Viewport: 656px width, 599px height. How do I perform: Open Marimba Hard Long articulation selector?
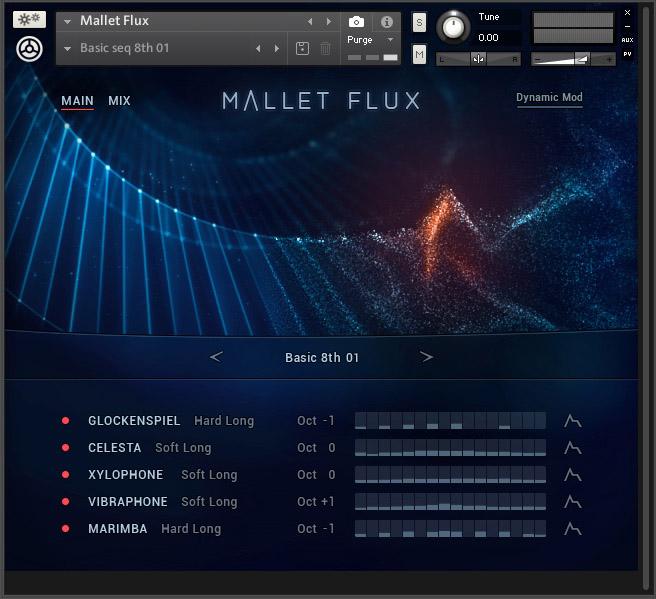[191, 529]
